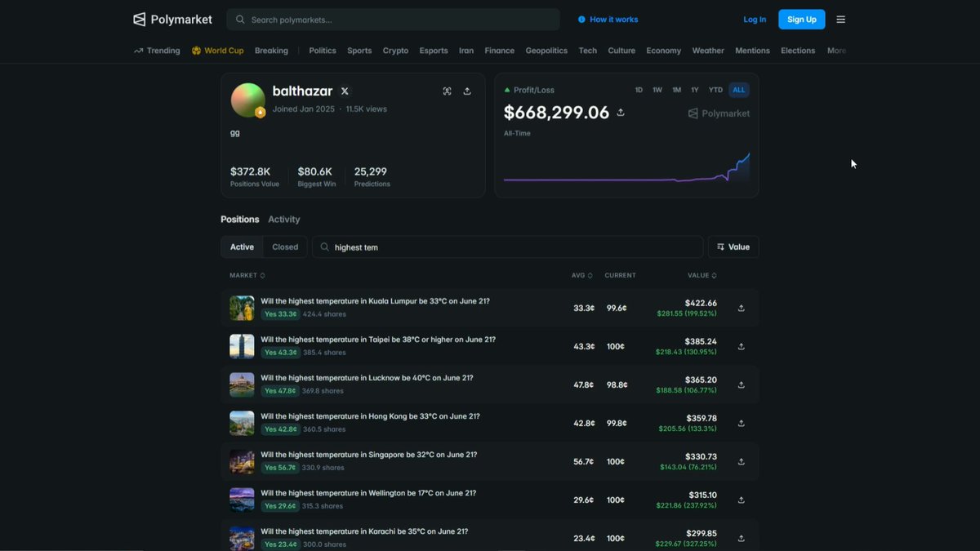Open the Taipei 38°C market link
Viewport: 980px width, 551px height.
[378, 340]
